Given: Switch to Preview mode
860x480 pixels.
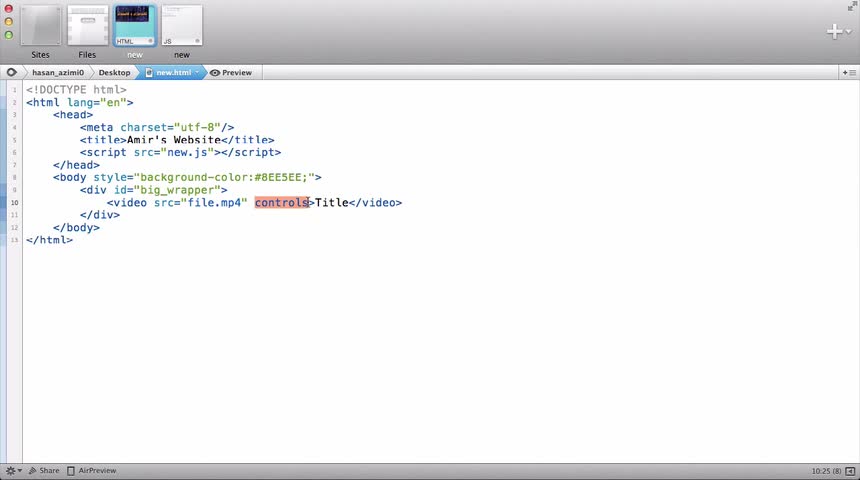Looking at the screenshot, I should [231, 72].
